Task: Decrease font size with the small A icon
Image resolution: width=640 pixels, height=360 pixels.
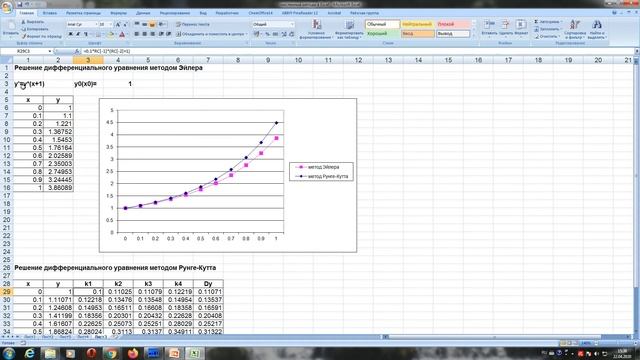Action: pos(125,24)
